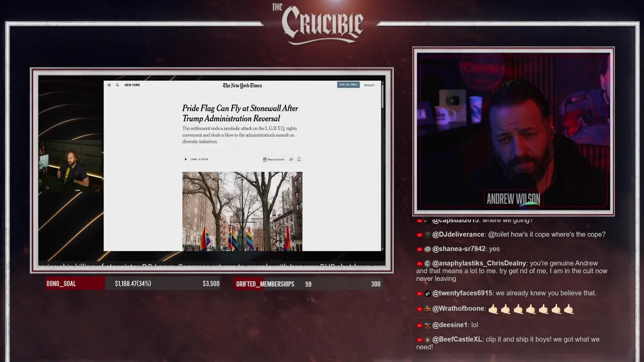Play the Listen audio article button
Viewport: 644px width, 362px height.
tap(186, 159)
